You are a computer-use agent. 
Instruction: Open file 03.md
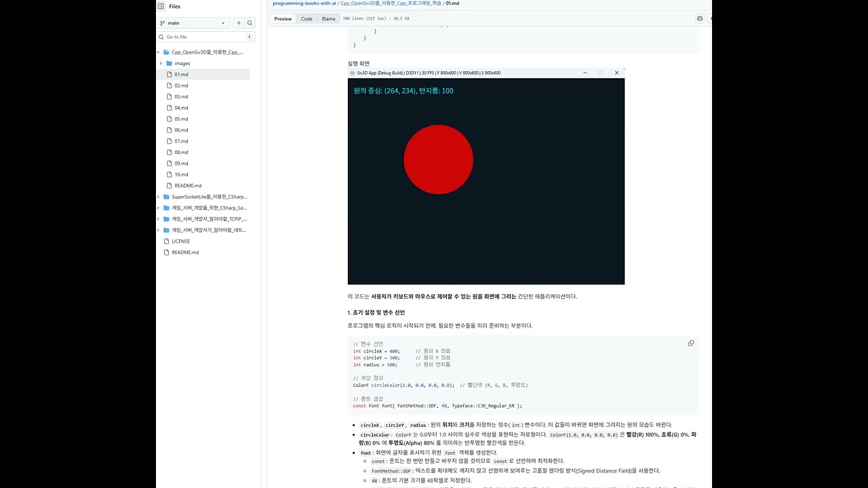181,97
